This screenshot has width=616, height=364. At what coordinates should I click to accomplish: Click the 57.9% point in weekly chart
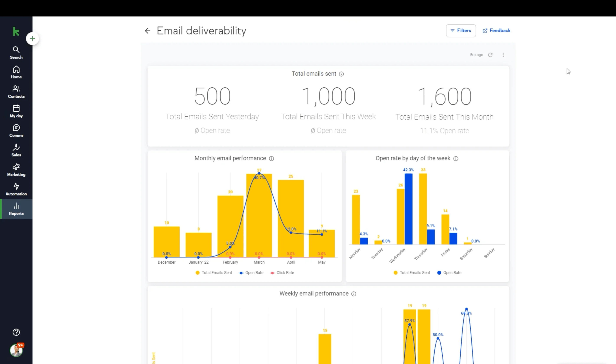pos(409,325)
